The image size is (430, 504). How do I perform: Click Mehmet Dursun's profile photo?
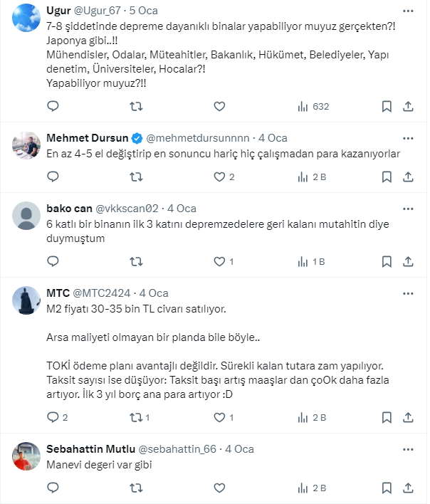26,145
